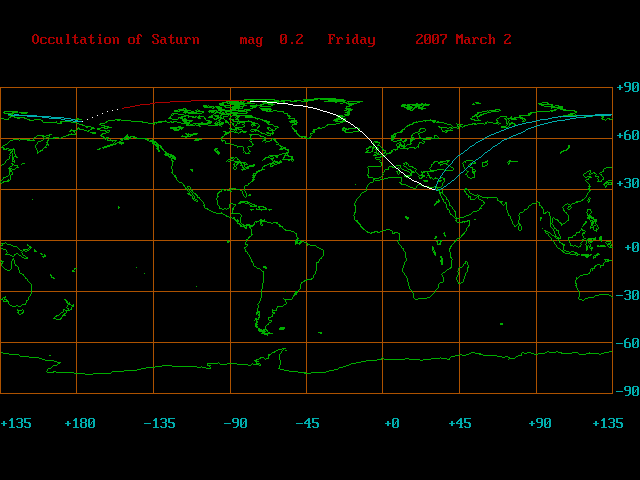Image resolution: width=640 pixels, height=480 pixels.
Task: Click the bottom-right +135 longitude label
Action: pyautogui.click(x=607, y=424)
